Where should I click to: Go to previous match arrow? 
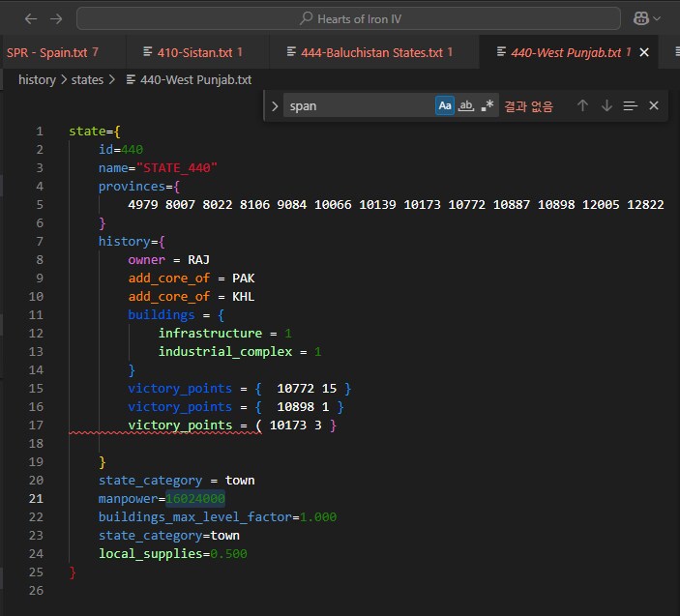(x=582, y=105)
